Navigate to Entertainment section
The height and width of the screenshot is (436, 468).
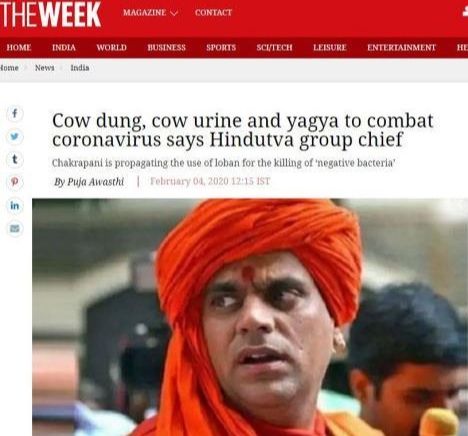click(x=401, y=48)
